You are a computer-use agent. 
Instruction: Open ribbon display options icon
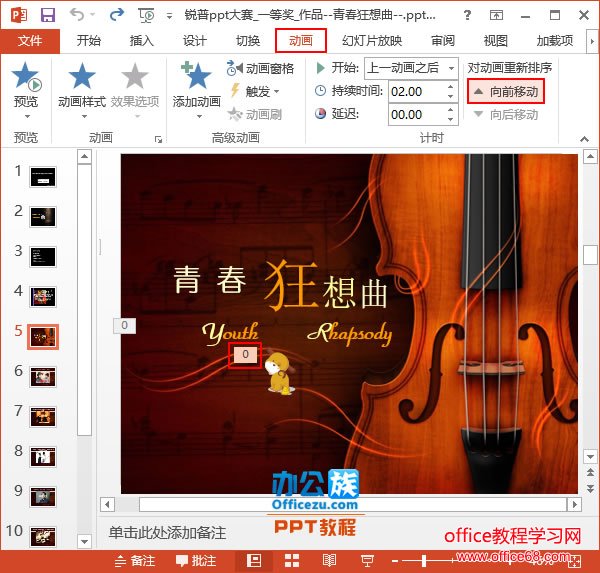[x=496, y=15]
